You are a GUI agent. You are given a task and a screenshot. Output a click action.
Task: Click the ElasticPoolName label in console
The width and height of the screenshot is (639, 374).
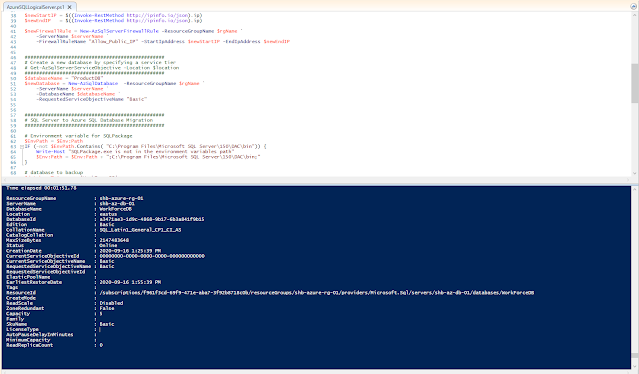[x=29, y=277]
